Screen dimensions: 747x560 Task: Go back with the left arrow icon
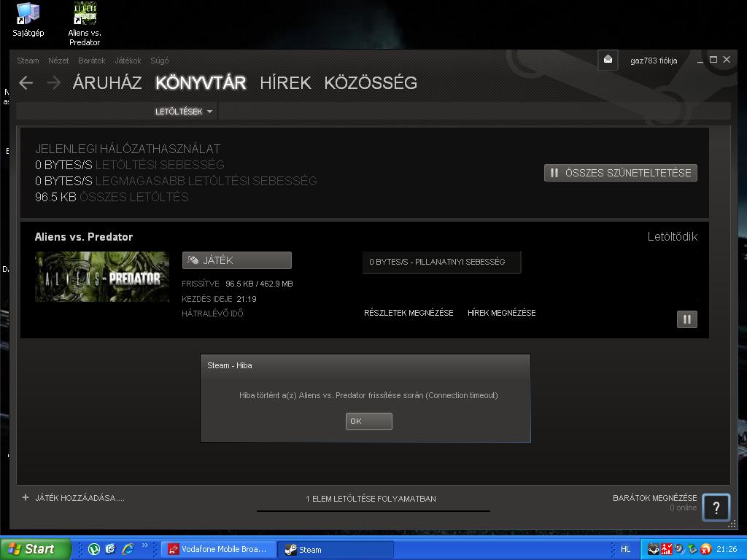(x=26, y=83)
